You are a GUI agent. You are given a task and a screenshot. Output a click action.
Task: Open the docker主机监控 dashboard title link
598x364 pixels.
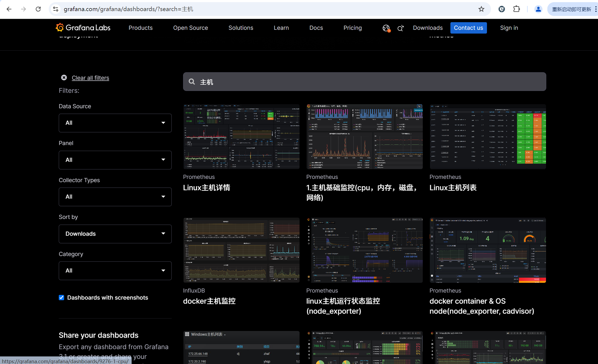209,301
